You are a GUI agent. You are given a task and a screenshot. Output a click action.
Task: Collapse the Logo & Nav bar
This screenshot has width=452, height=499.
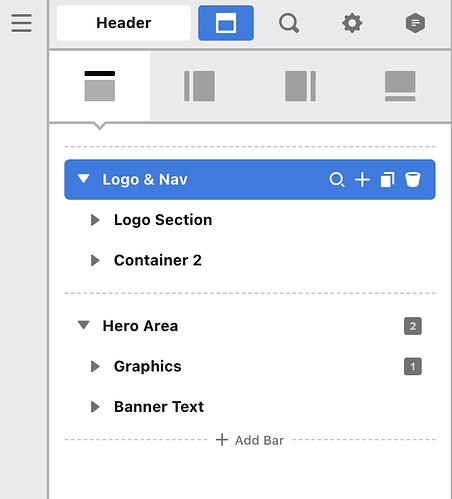[x=83, y=179]
